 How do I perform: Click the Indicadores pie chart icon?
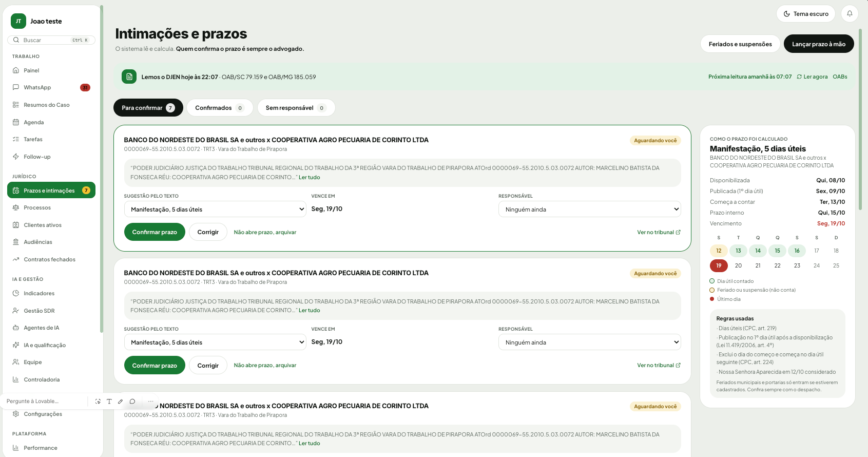16,293
